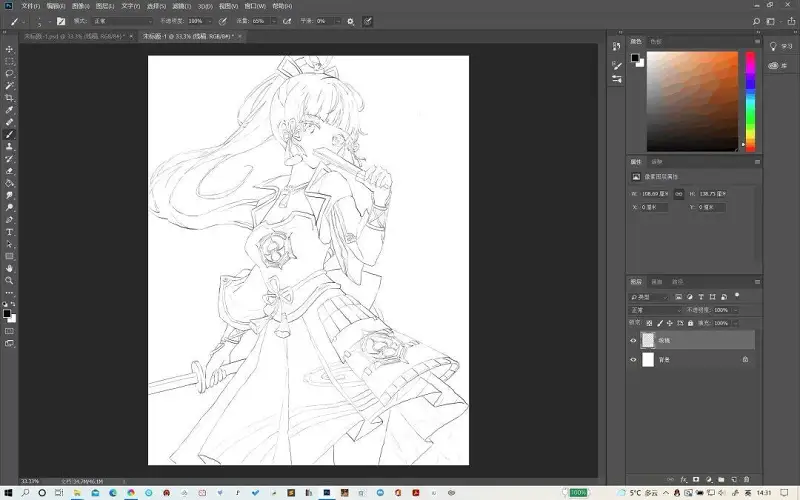Open Windows Start menu
This screenshot has height=500, width=800.
click(x=8, y=493)
